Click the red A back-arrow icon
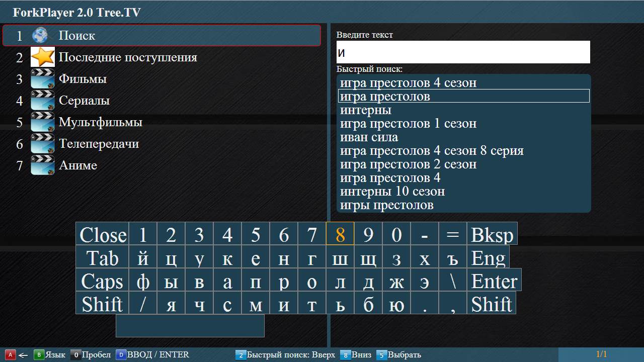 pos(11,355)
